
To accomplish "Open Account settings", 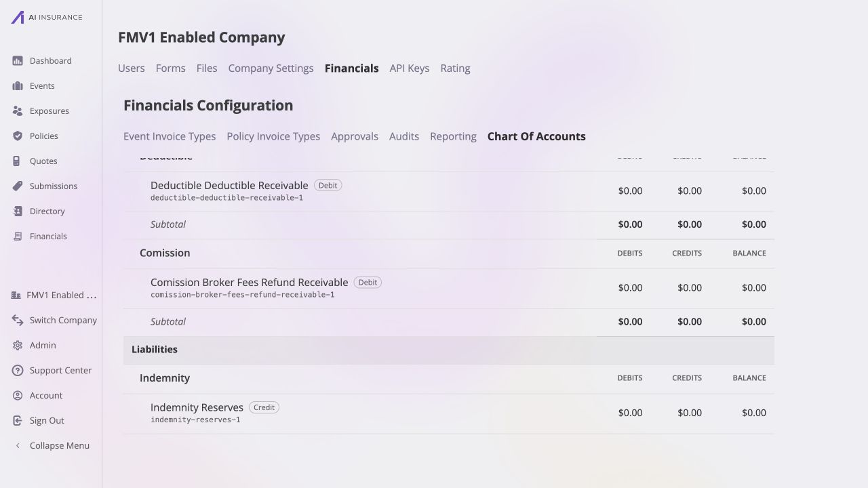I will coord(46,396).
